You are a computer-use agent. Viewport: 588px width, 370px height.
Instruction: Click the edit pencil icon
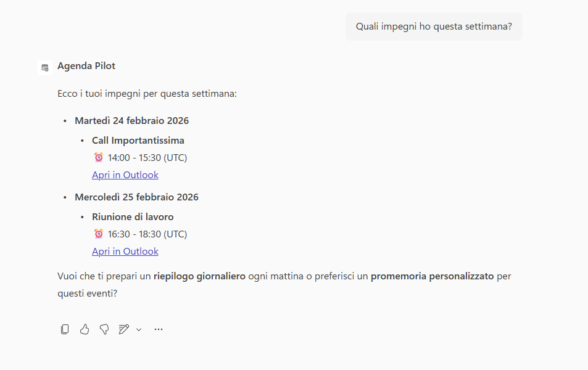tap(124, 329)
